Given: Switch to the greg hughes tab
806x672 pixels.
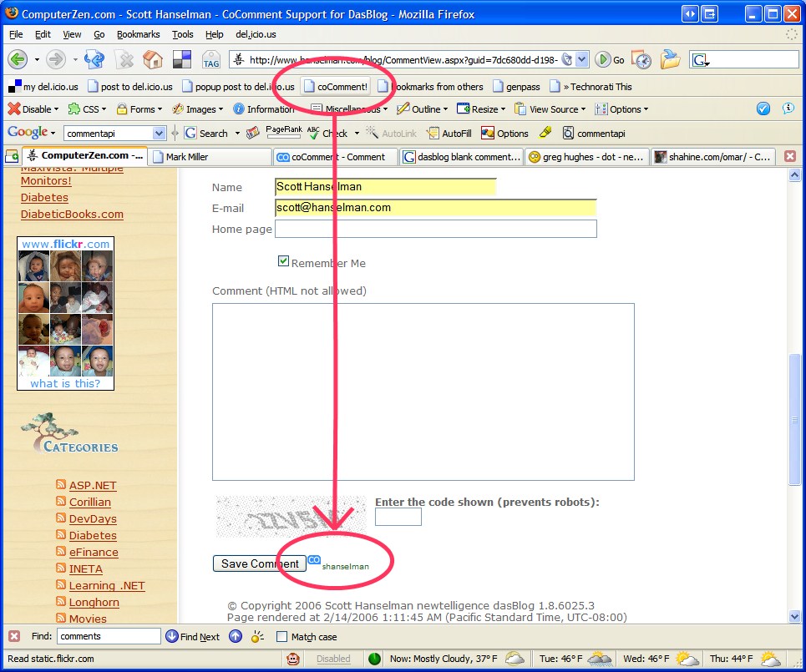Looking at the screenshot, I should [586, 157].
